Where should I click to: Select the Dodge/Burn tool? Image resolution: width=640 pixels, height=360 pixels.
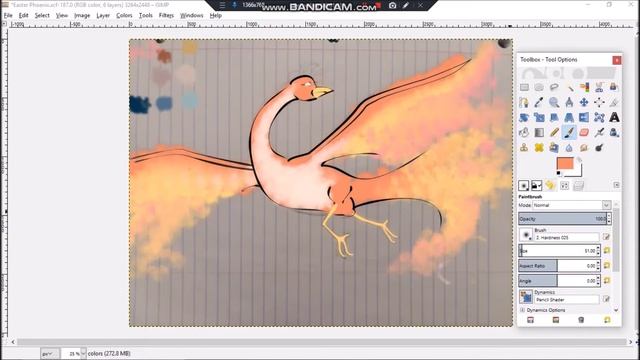[599, 148]
